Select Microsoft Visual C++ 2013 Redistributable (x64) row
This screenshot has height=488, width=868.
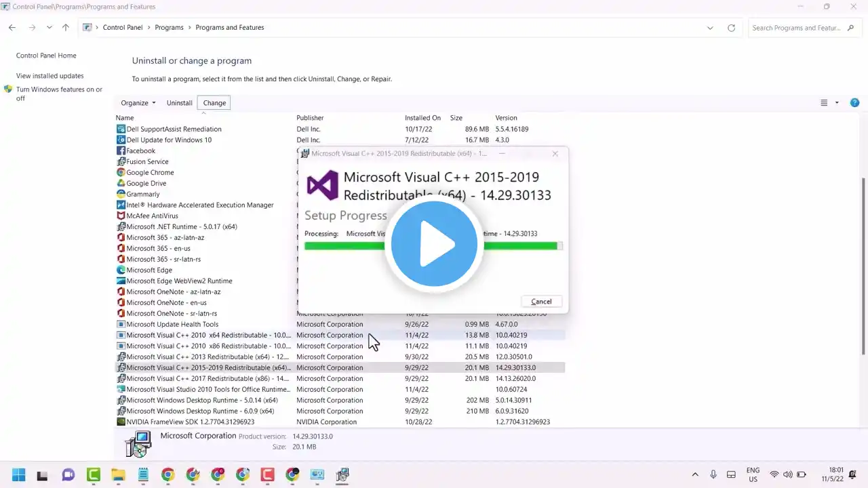tap(340, 357)
